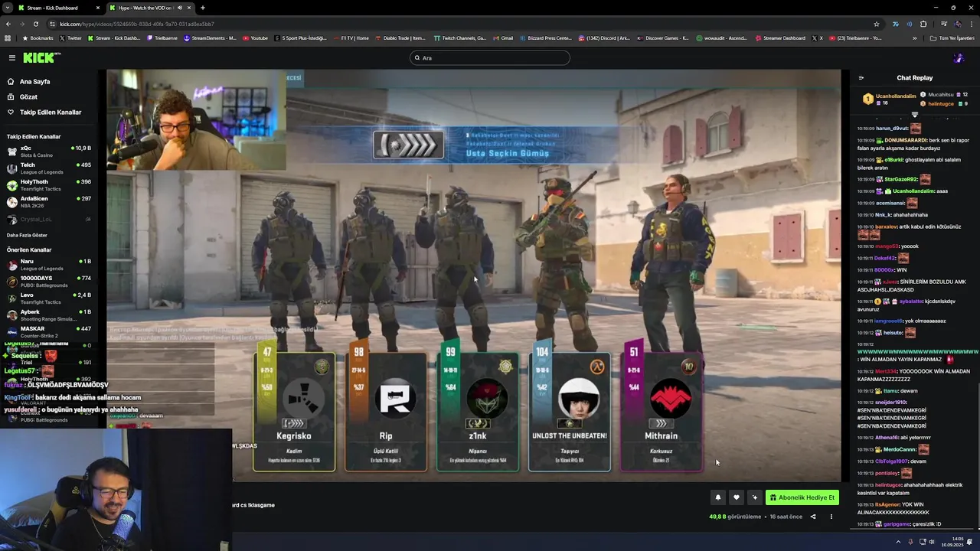Open Twitter bookmark
The width and height of the screenshot is (980, 551).
(70, 38)
